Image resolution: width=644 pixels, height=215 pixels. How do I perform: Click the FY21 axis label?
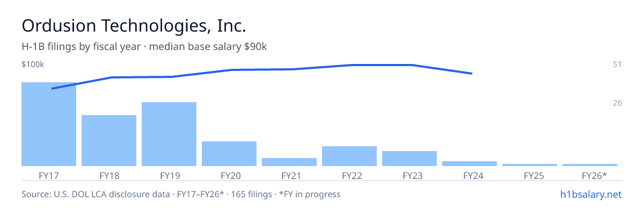(289, 175)
